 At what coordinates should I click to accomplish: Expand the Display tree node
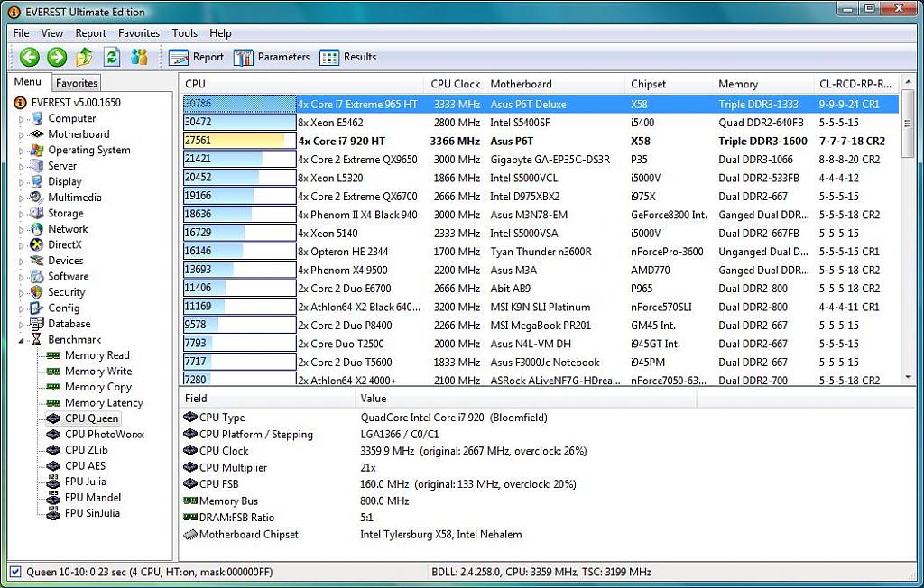pyautogui.click(x=22, y=182)
